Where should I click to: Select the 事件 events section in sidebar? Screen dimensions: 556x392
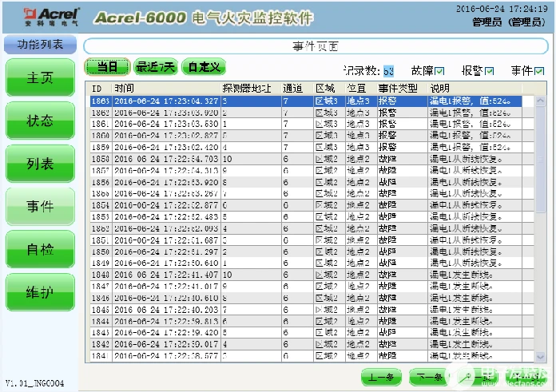click(41, 206)
